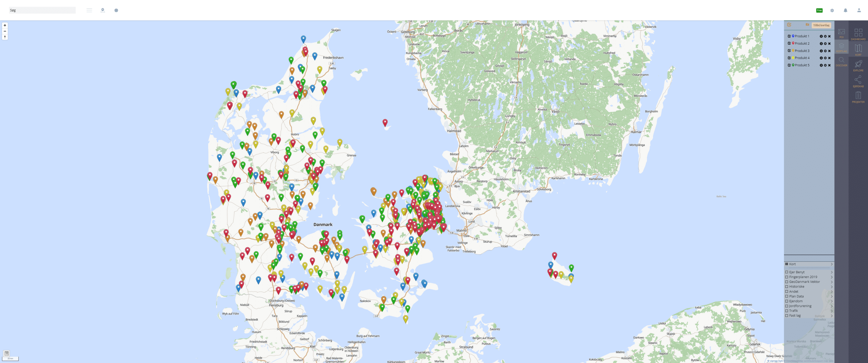Open notifications bell icon

[845, 10]
